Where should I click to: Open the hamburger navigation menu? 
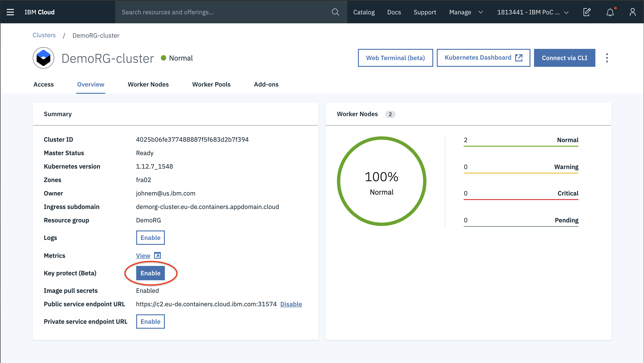10,12
